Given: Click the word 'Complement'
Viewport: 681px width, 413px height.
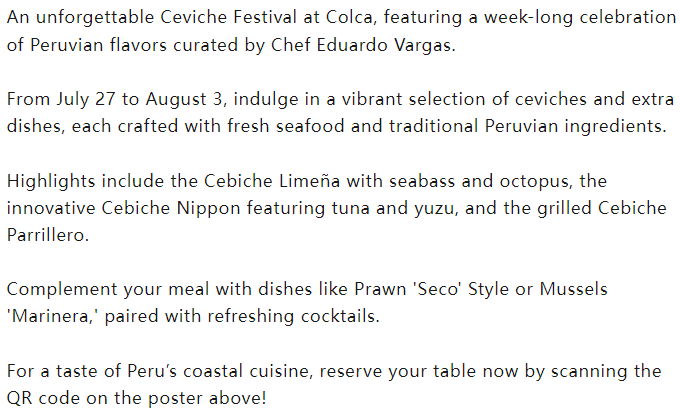Looking at the screenshot, I should pos(62,290).
